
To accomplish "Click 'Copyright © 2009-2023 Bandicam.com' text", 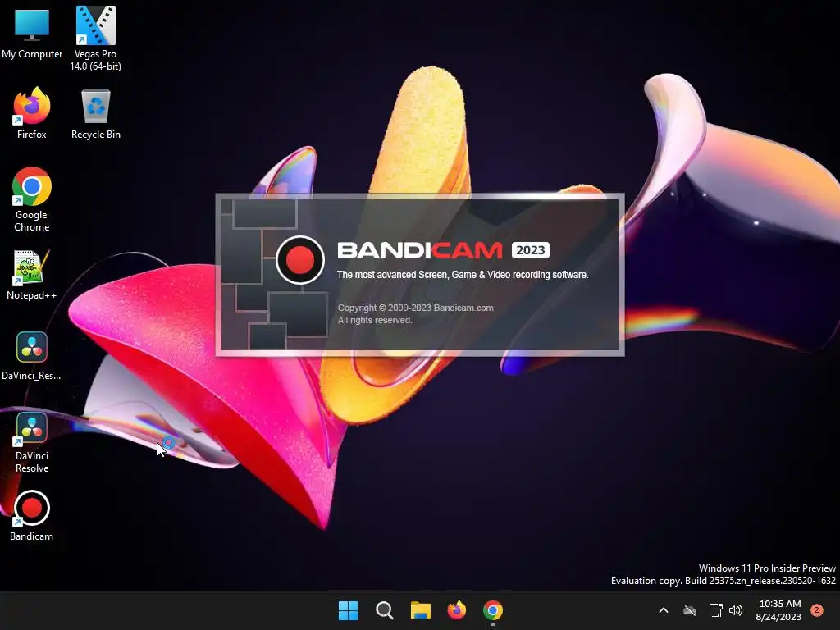I will [x=415, y=308].
